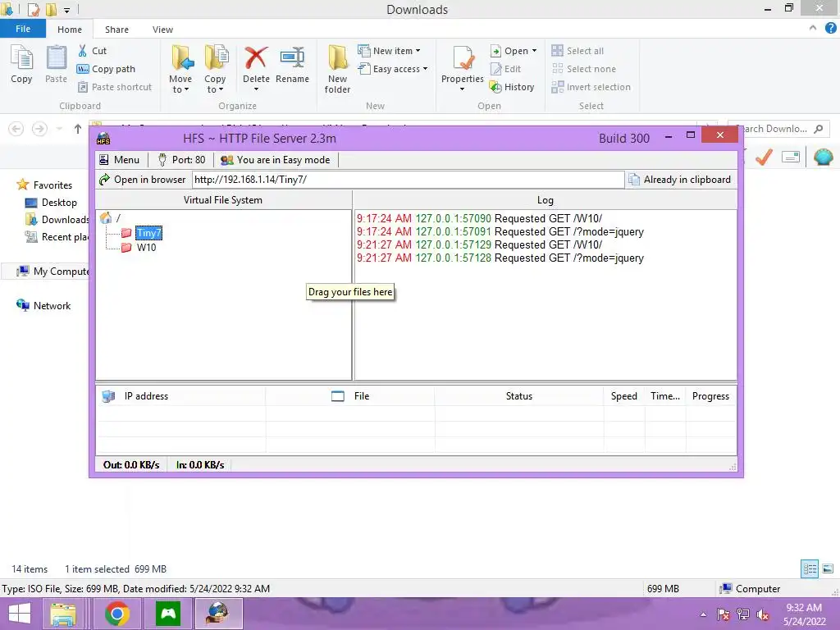Switch to large icons view in status bar
840x630 pixels.
pos(828,569)
